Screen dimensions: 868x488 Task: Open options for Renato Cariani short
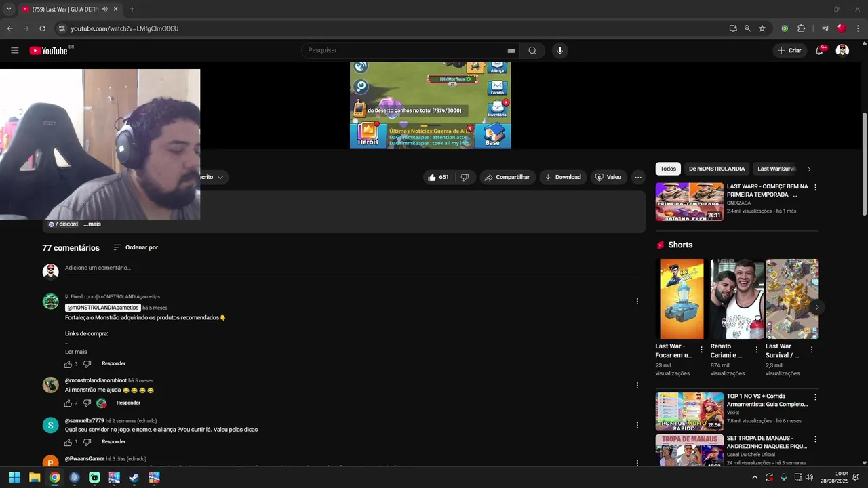click(x=756, y=350)
